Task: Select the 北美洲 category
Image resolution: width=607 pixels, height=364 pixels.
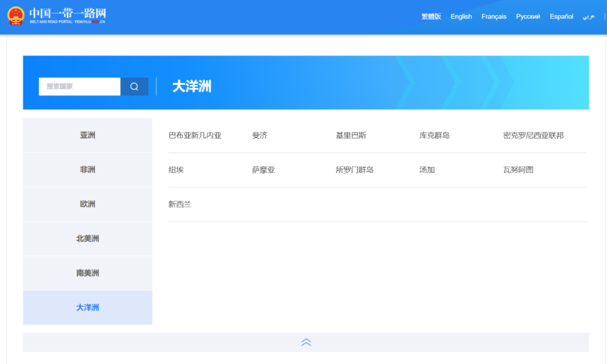Action: click(87, 238)
